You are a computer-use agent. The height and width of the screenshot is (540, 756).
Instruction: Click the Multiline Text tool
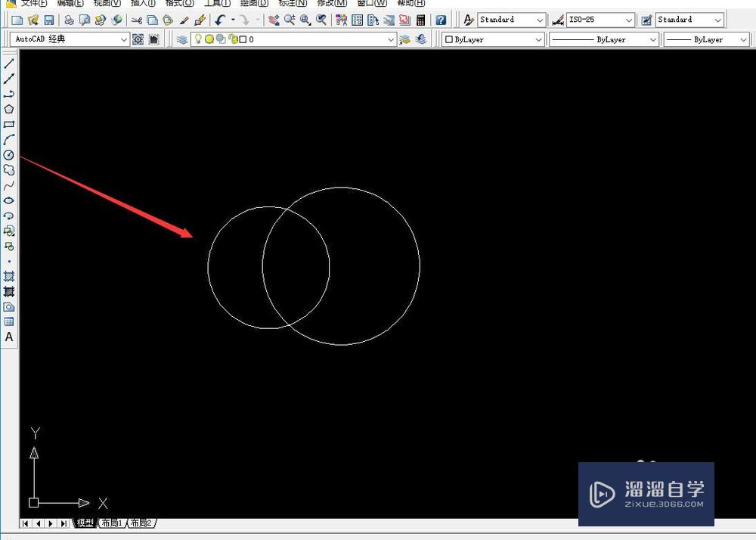point(9,337)
